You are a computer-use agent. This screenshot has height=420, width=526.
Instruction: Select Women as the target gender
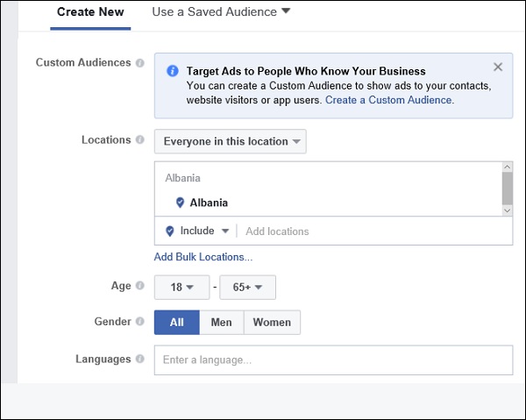tap(272, 323)
